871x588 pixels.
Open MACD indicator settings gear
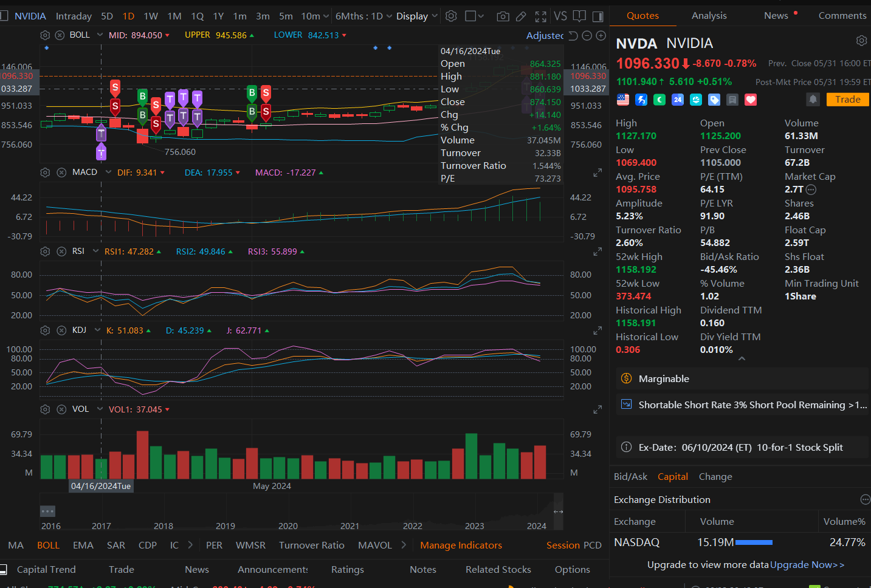pos(45,173)
